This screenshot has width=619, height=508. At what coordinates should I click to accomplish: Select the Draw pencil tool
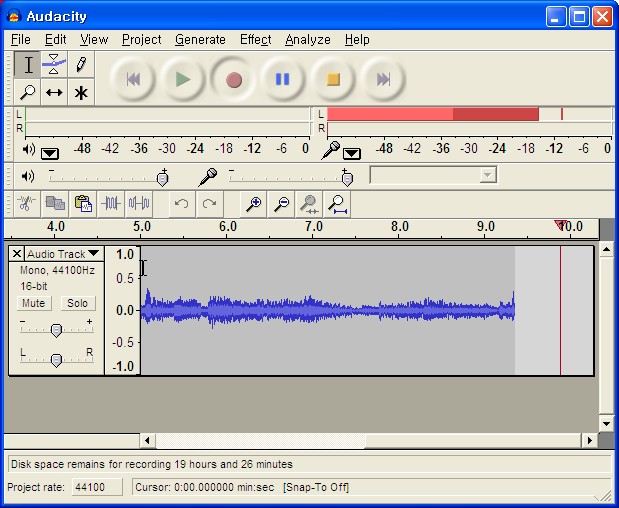[x=81, y=64]
